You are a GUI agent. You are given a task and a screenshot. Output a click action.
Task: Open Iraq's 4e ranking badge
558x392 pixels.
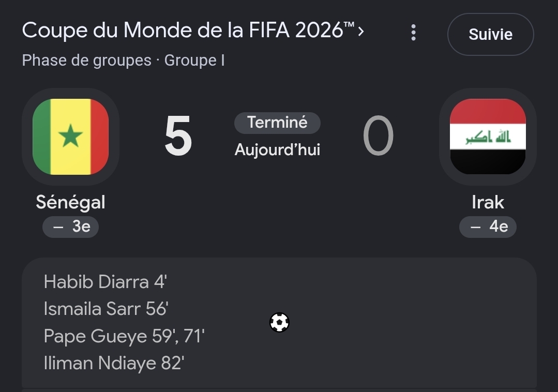coord(488,227)
